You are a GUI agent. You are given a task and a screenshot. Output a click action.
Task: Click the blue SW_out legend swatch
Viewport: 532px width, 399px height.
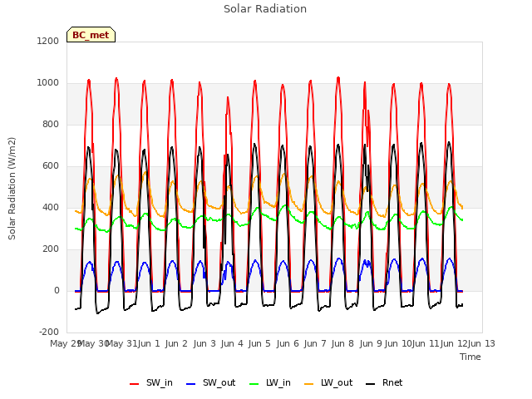click(x=191, y=384)
